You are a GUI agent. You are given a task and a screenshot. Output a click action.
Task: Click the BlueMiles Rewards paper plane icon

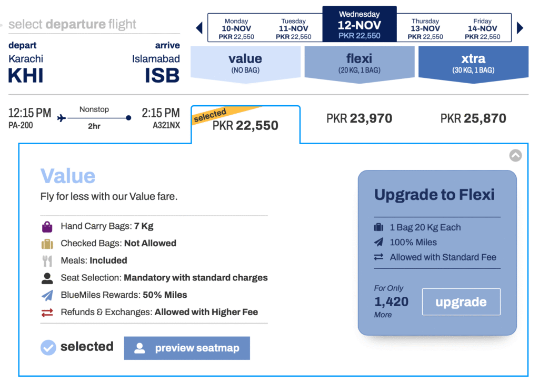[x=48, y=295]
